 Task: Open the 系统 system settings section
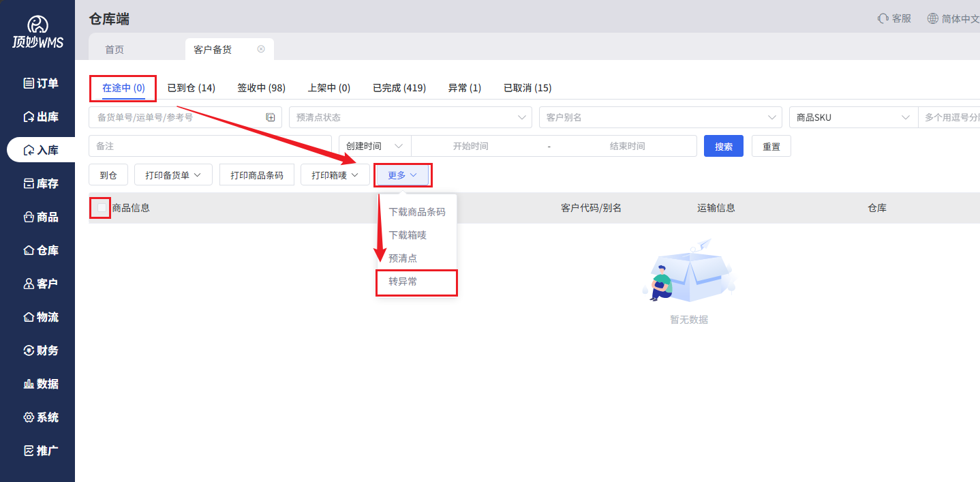coord(41,417)
